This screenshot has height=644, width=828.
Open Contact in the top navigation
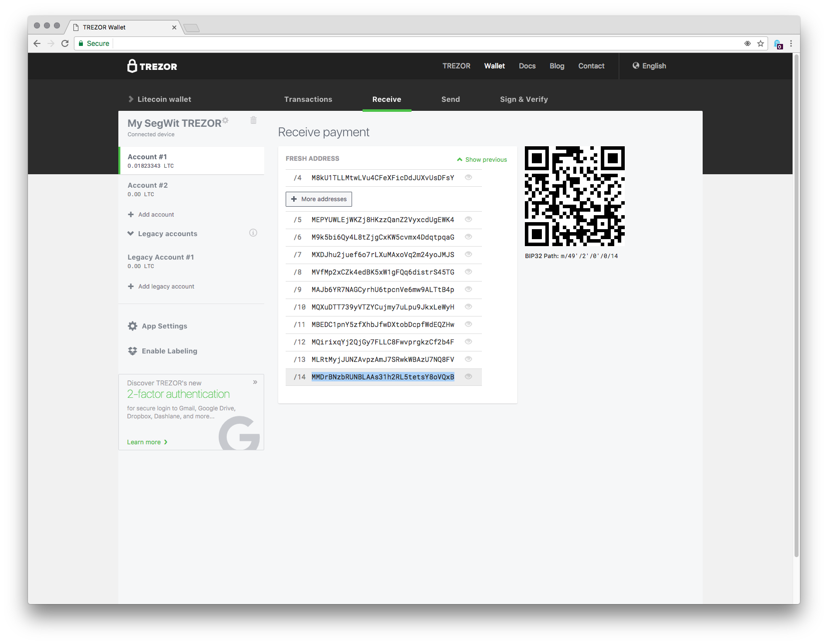coord(591,66)
